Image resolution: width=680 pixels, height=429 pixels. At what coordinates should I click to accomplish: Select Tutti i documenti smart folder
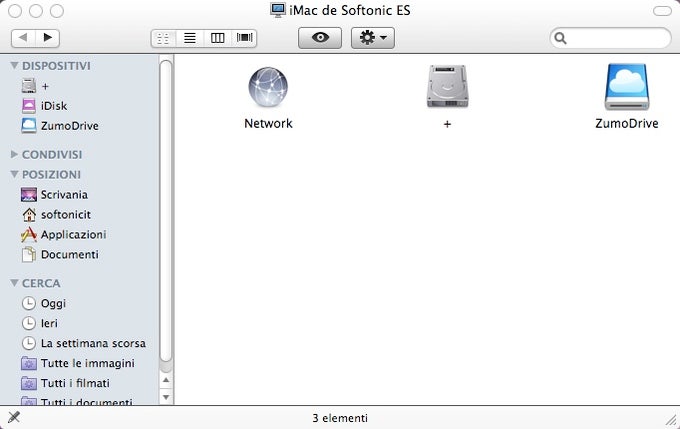(x=76, y=401)
